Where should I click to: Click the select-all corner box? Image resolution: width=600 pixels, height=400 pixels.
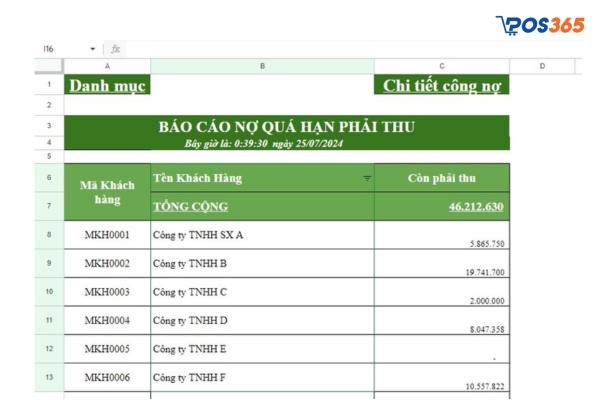coord(49,66)
